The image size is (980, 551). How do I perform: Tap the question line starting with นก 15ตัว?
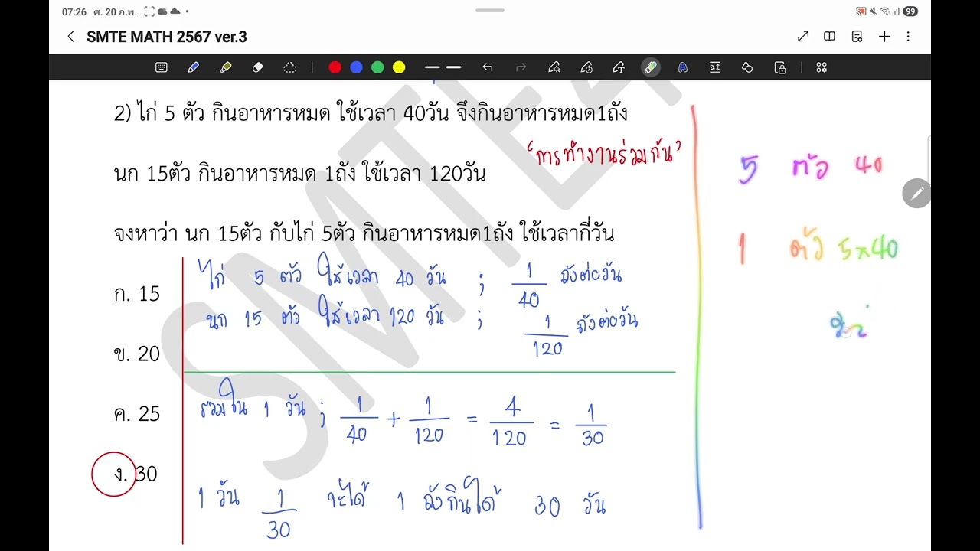coord(299,174)
